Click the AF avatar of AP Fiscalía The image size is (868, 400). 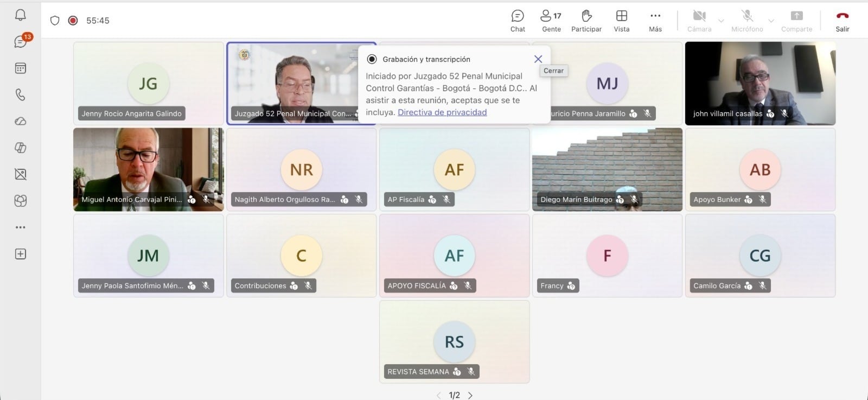coord(455,169)
